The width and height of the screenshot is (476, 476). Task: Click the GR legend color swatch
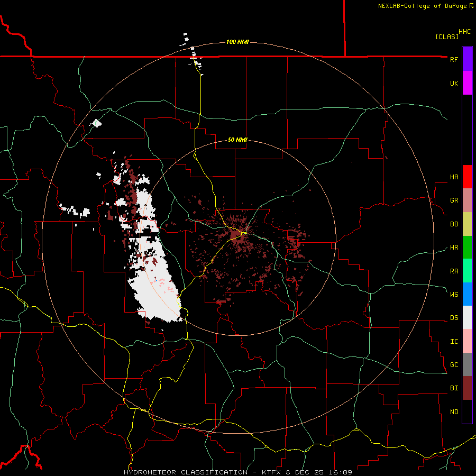(x=467, y=200)
